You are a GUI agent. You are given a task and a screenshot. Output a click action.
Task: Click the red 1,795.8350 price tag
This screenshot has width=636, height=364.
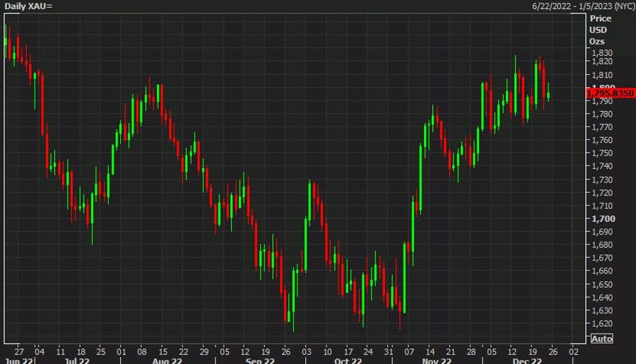click(x=610, y=93)
